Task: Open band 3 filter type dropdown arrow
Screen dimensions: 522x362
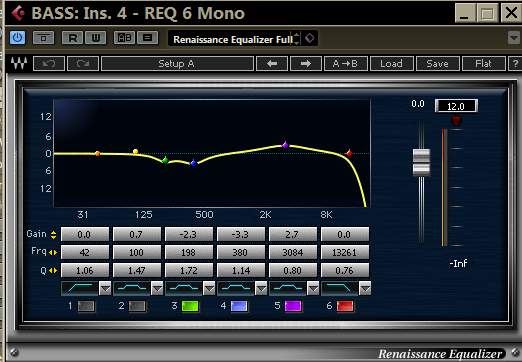Action: point(209,288)
